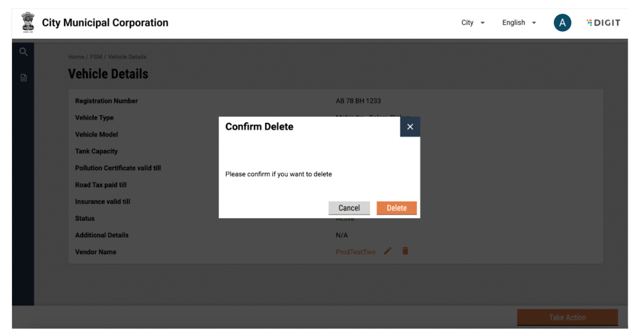Image resolution: width=644 pixels, height=333 pixels.
Task: Close the Confirm Delete dialog with X
Action: tap(410, 127)
